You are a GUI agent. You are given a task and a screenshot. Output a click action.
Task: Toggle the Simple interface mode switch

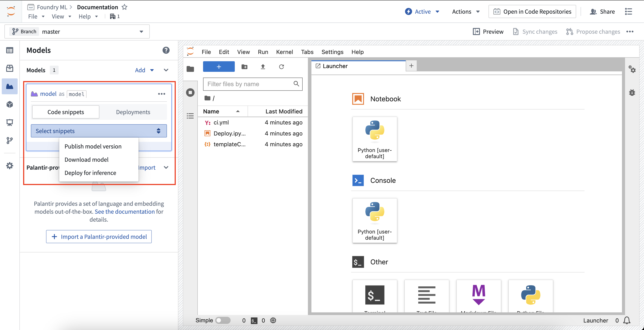[223, 320]
